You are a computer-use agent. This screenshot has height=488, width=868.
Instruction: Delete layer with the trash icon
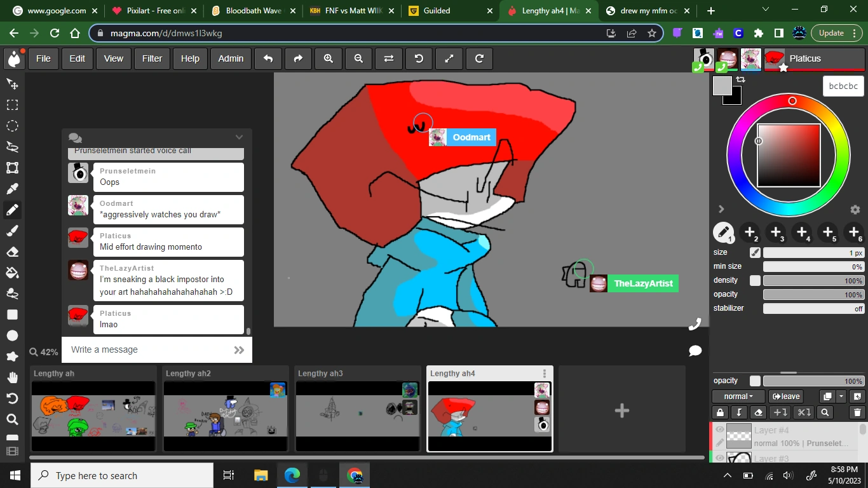click(857, 412)
